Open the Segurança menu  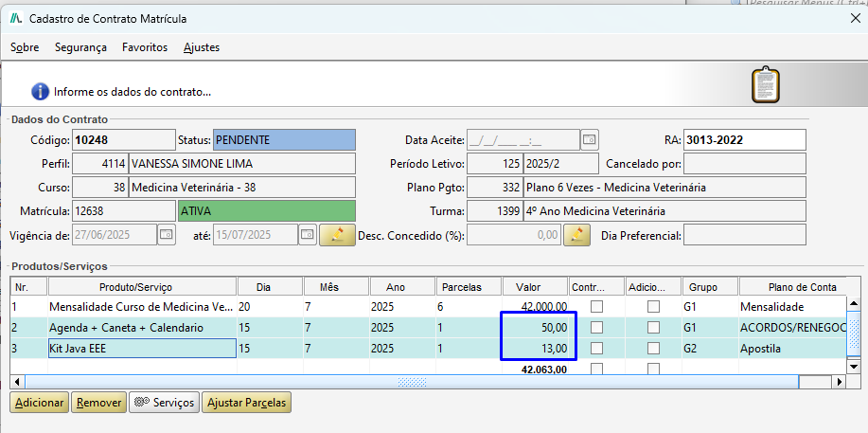(x=80, y=47)
